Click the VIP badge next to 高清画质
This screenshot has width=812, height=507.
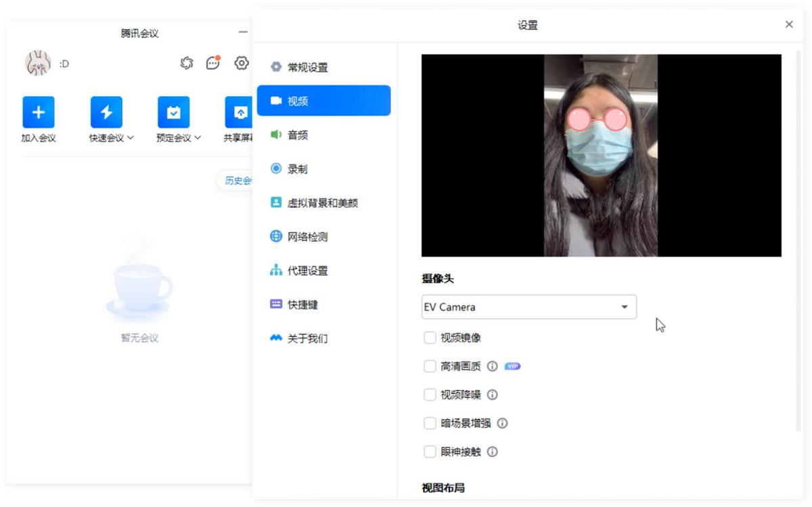pyautogui.click(x=512, y=366)
